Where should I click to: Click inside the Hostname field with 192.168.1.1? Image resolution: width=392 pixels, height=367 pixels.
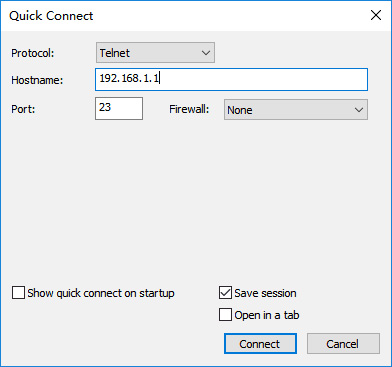[x=231, y=79]
